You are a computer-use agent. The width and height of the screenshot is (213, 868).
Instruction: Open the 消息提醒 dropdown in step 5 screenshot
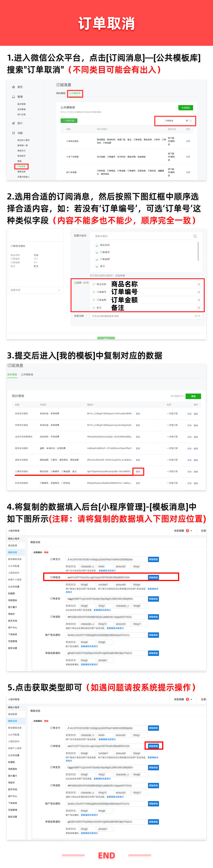pos(191,699)
